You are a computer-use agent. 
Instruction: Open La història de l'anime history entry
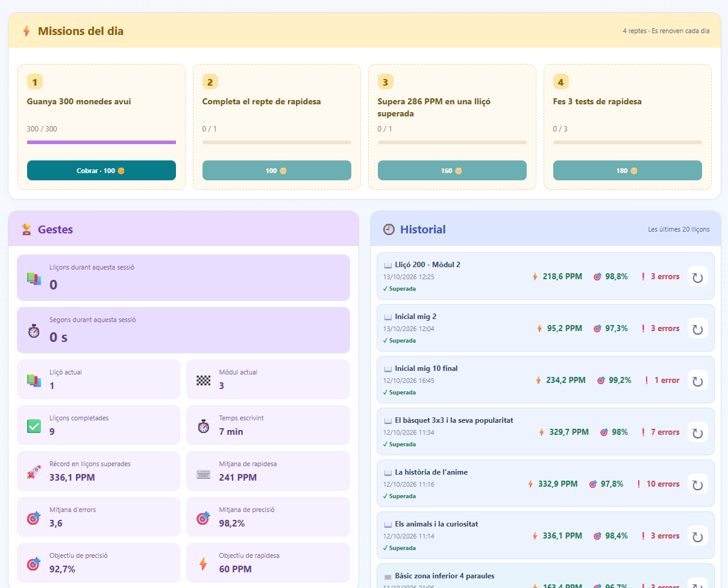545,484
